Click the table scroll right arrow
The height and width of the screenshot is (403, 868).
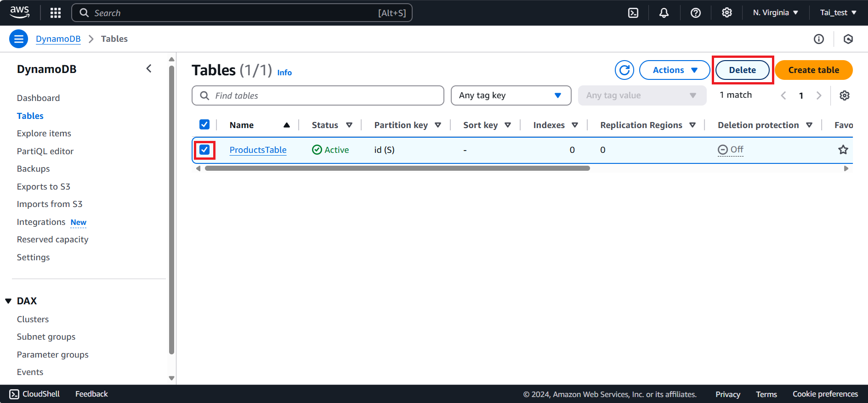[x=846, y=168]
